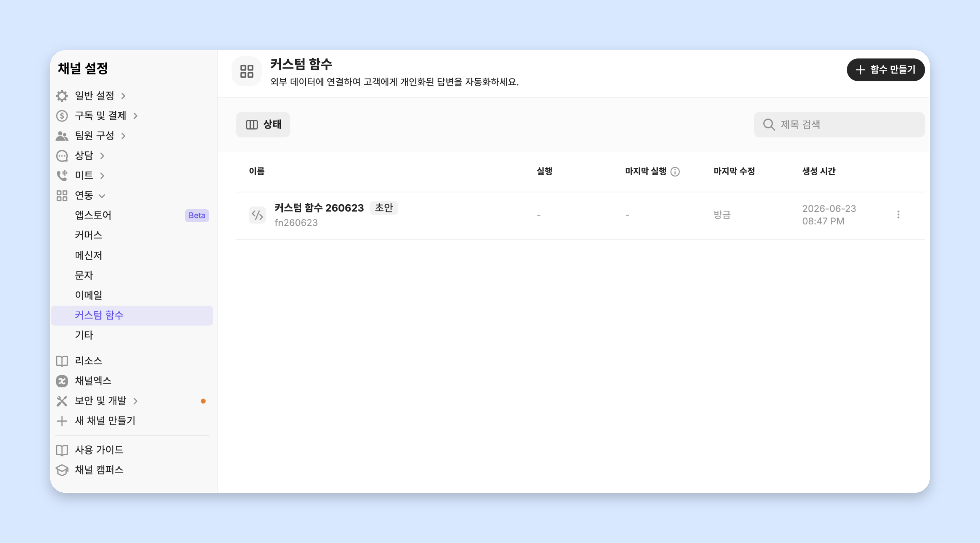Image resolution: width=980 pixels, height=543 pixels.
Task: Click 새 채널 만들기
Action: click(105, 421)
